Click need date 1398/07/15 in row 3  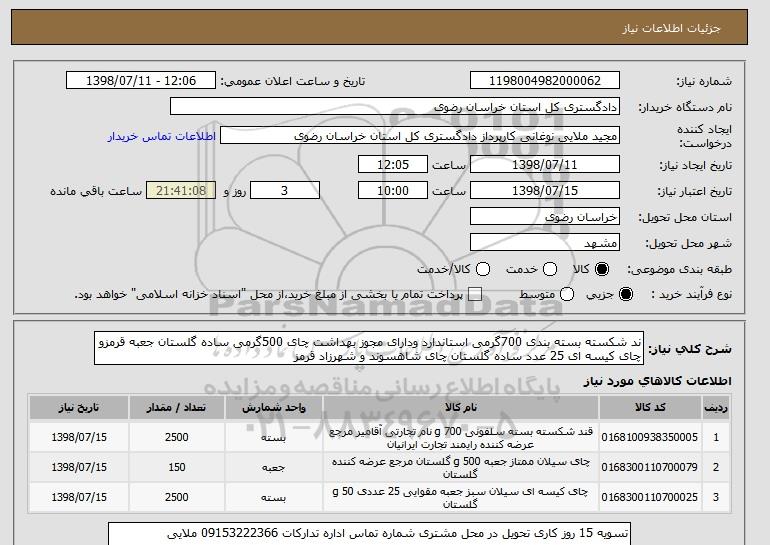[79, 497]
